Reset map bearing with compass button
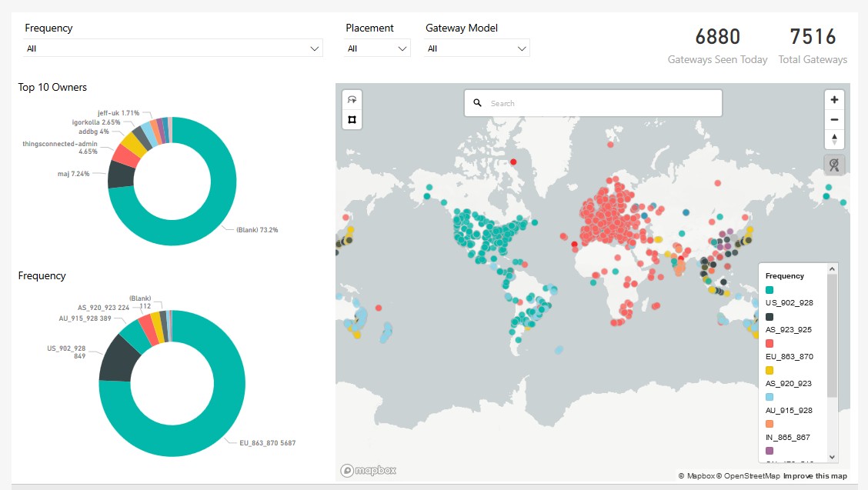Image resolution: width=868 pixels, height=490 pixels. click(834, 139)
